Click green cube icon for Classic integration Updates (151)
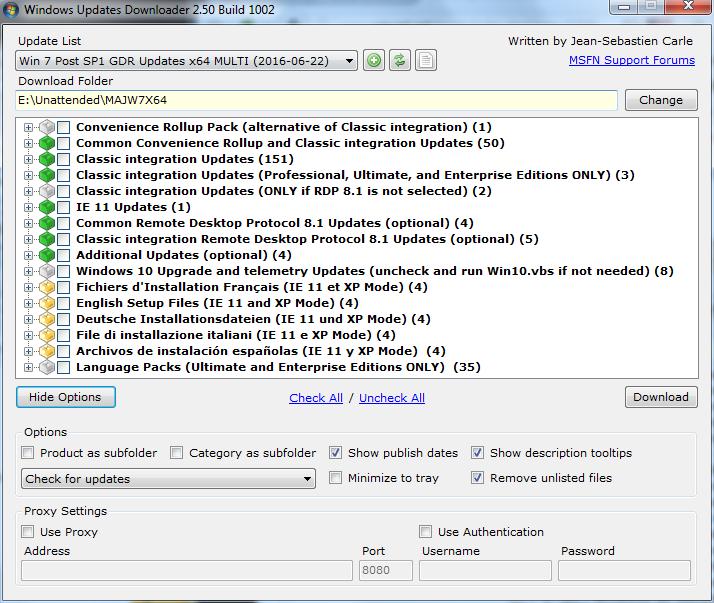Image resolution: width=714 pixels, height=603 pixels. click(47, 159)
